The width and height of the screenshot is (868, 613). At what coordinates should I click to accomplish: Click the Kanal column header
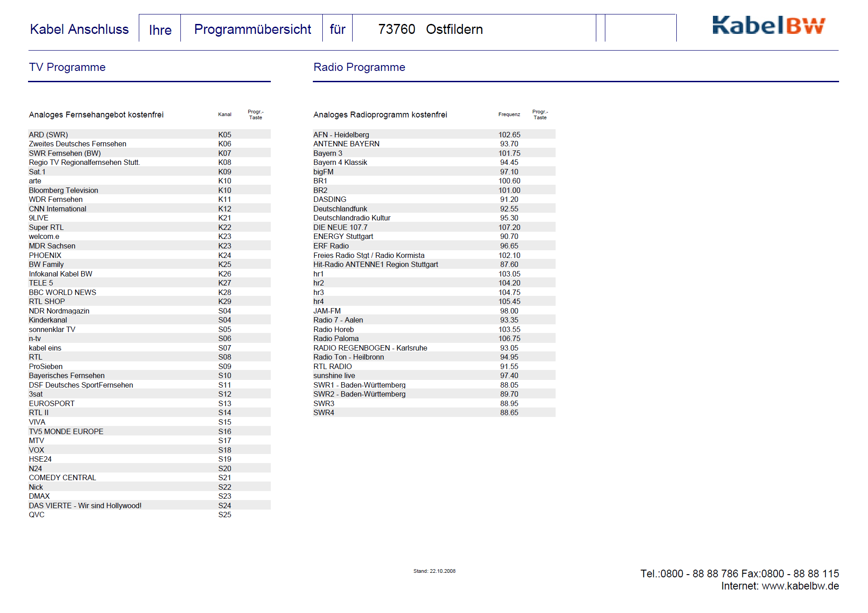tap(225, 115)
